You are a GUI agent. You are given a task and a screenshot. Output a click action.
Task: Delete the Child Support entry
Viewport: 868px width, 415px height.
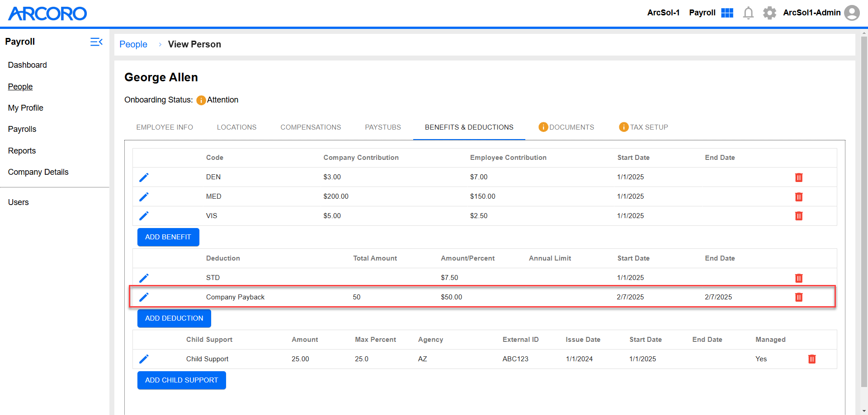(x=812, y=359)
